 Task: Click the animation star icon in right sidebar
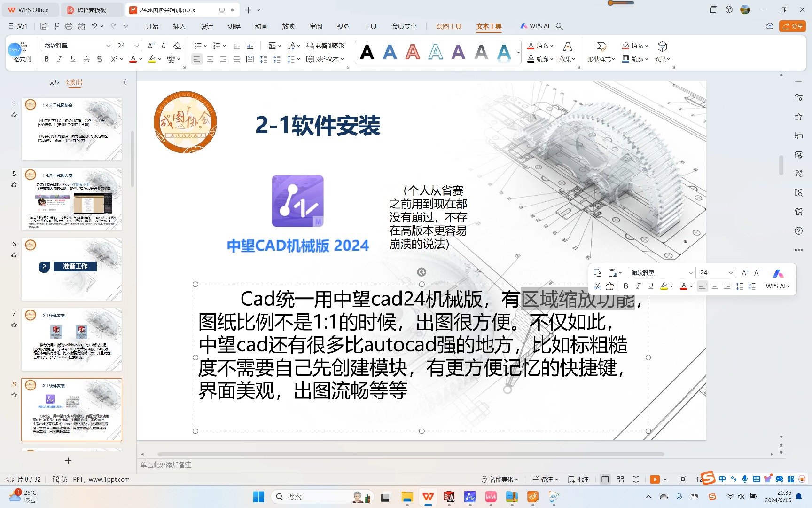[798, 117]
